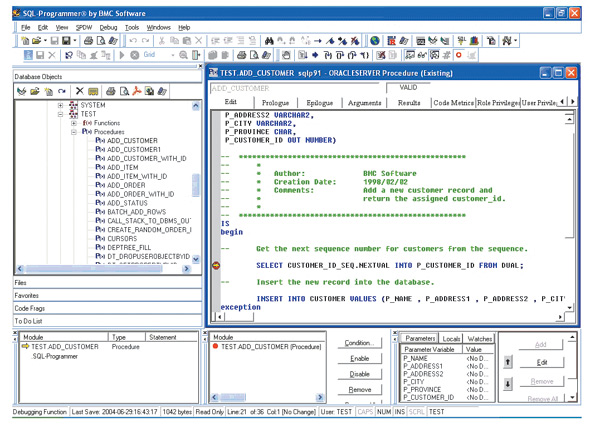Click the Disable breakpoint button
The image size is (600, 427).
pyautogui.click(x=360, y=374)
